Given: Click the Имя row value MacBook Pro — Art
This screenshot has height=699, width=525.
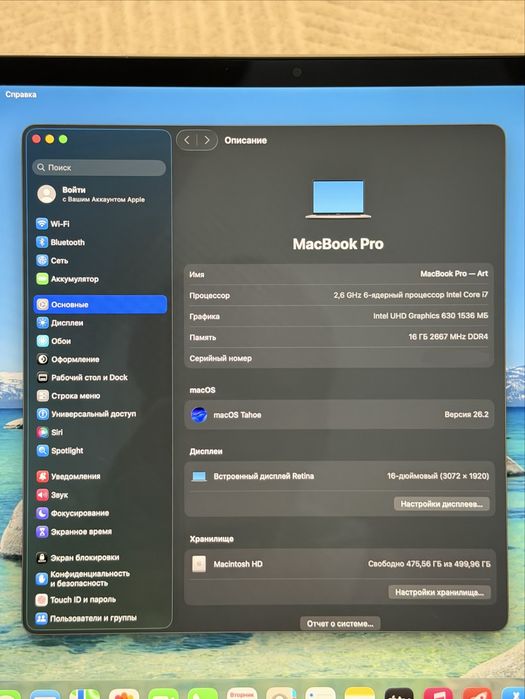Looking at the screenshot, I should pyautogui.click(x=454, y=274).
